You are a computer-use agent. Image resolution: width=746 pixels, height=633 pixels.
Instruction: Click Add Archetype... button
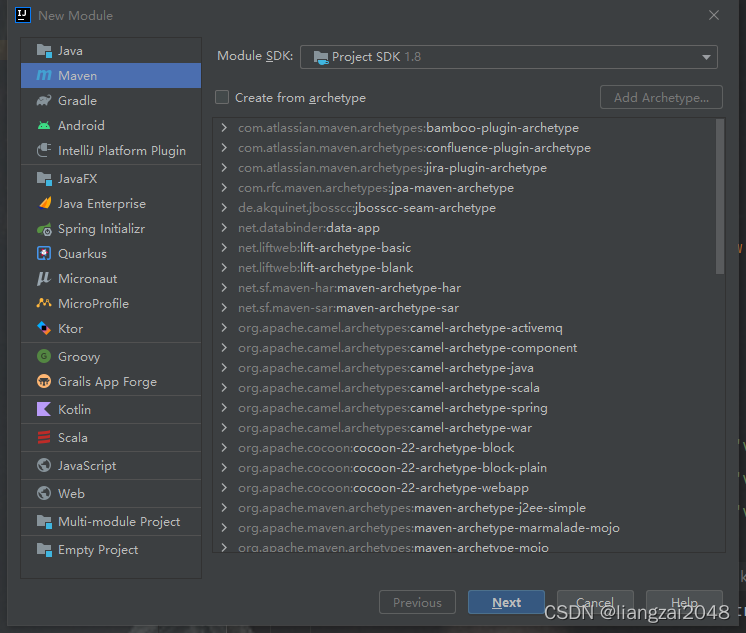tap(661, 97)
